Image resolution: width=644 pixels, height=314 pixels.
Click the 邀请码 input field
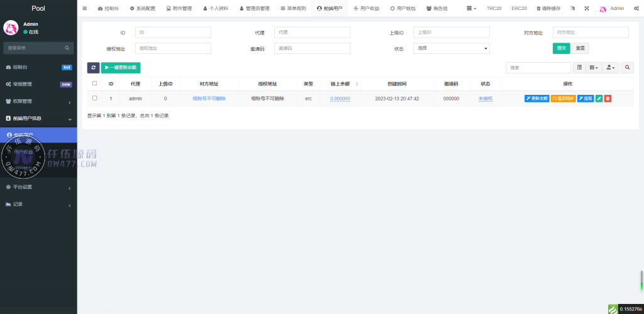click(312, 48)
